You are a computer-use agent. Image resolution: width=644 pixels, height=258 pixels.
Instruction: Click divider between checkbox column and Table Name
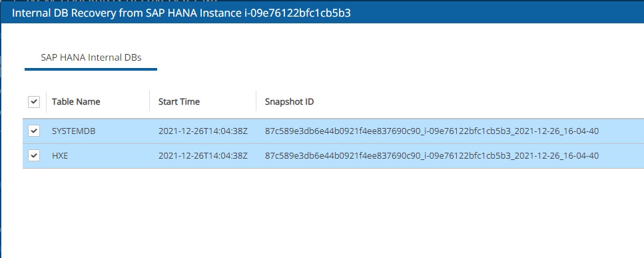47,101
